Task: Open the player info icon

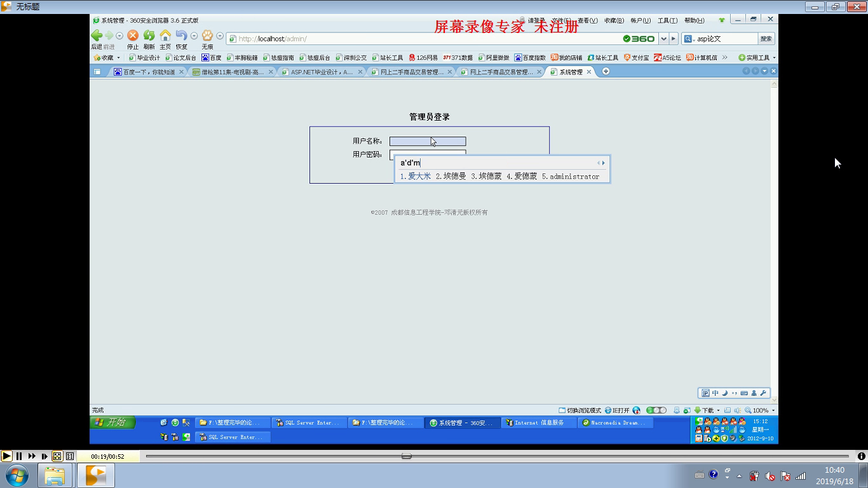Action: (x=861, y=456)
